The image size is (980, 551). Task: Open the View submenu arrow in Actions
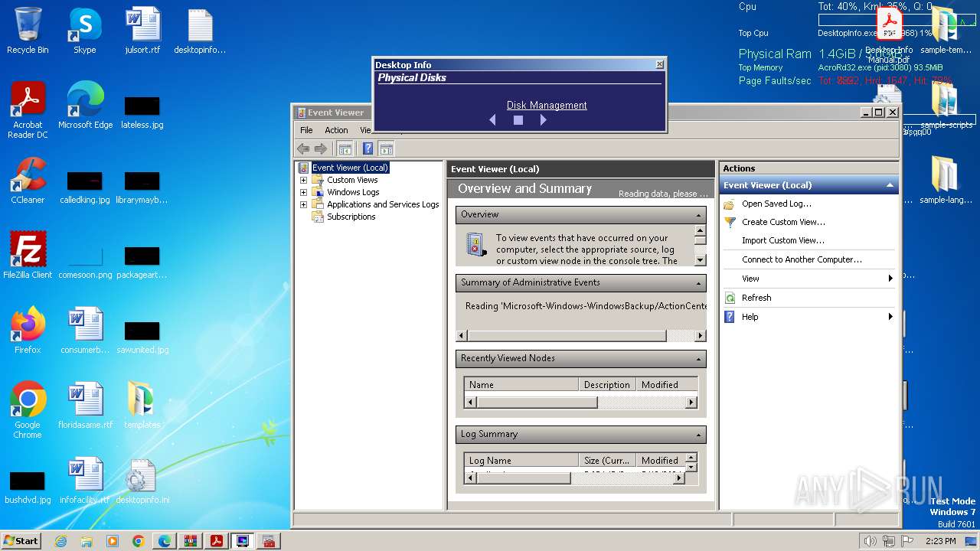(x=890, y=279)
